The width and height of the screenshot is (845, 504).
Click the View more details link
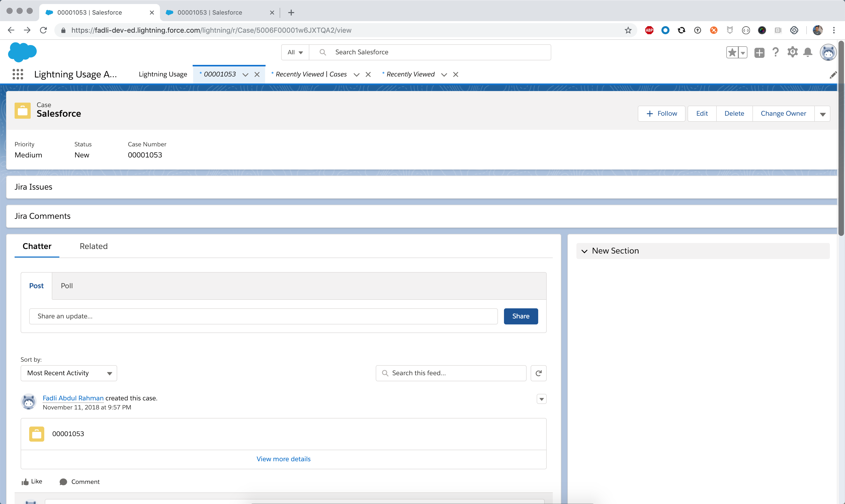click(283, 459)
